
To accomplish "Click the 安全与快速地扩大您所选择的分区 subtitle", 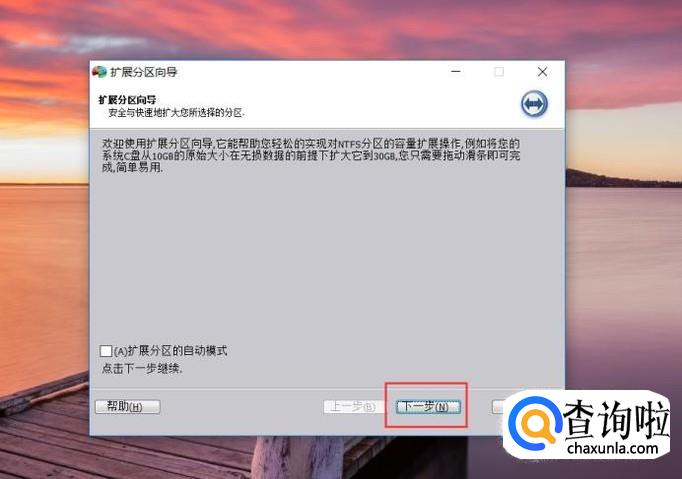I will pos(176,113).
